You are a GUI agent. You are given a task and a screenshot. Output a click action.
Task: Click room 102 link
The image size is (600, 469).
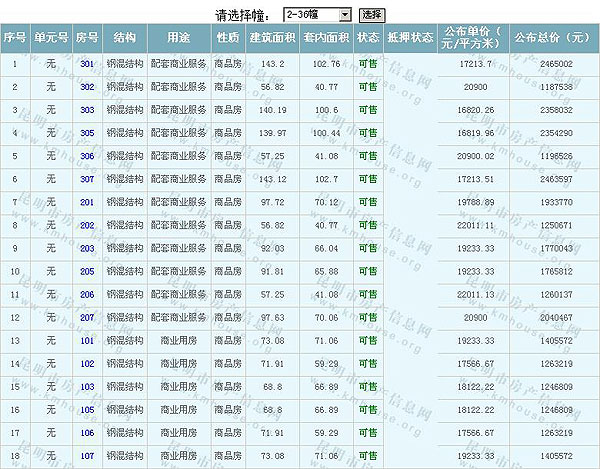coord(87,363)
